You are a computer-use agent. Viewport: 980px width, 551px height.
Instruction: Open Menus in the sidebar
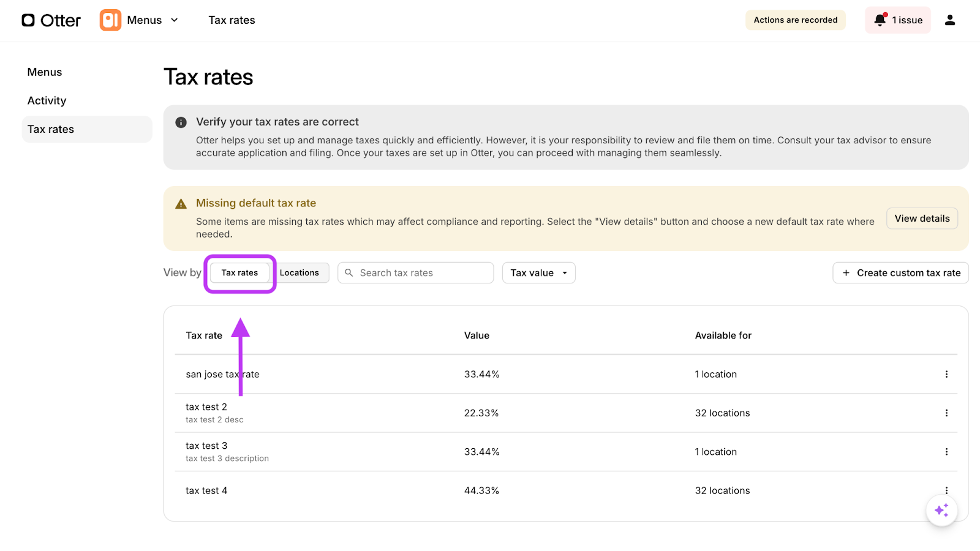pyautogui.click(x=45, y=72)
